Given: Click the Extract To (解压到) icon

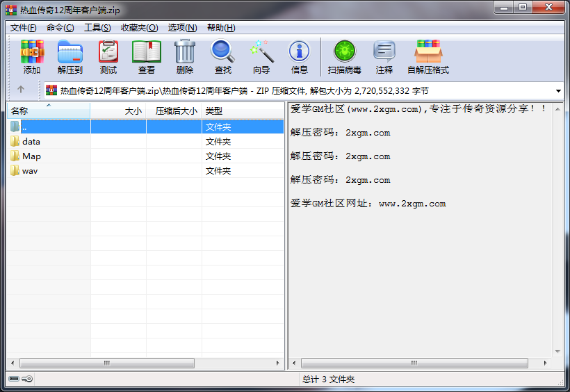Looking at the screenshot, I should pos(70,57).
